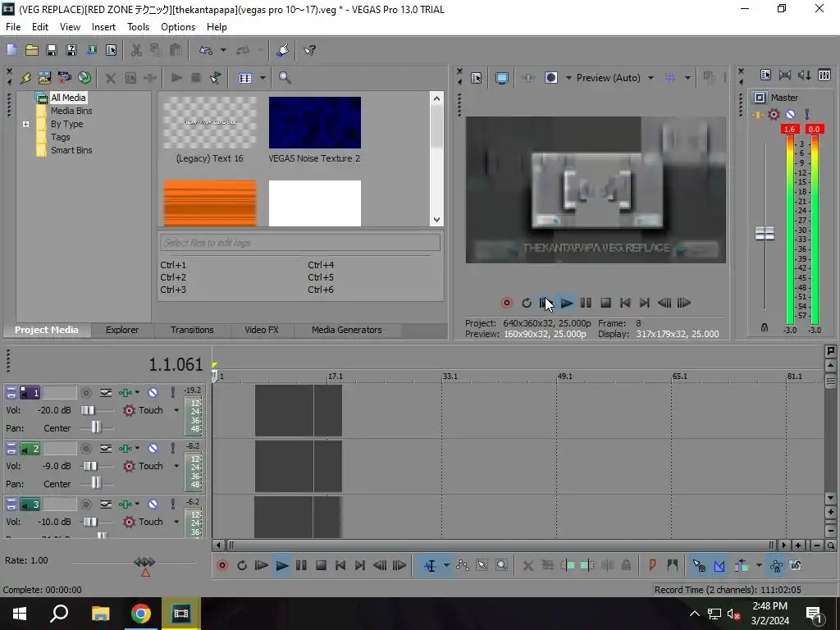Screen dimensions: 840x630
Task: Click the Downmix Output icon in mixer
Action: 785,75
